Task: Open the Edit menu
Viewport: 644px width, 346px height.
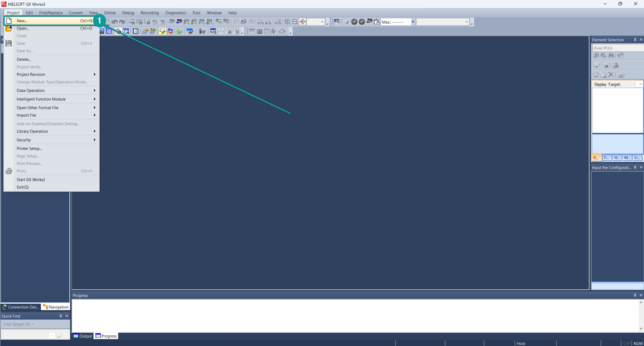Action: click(x=29, y=13)
